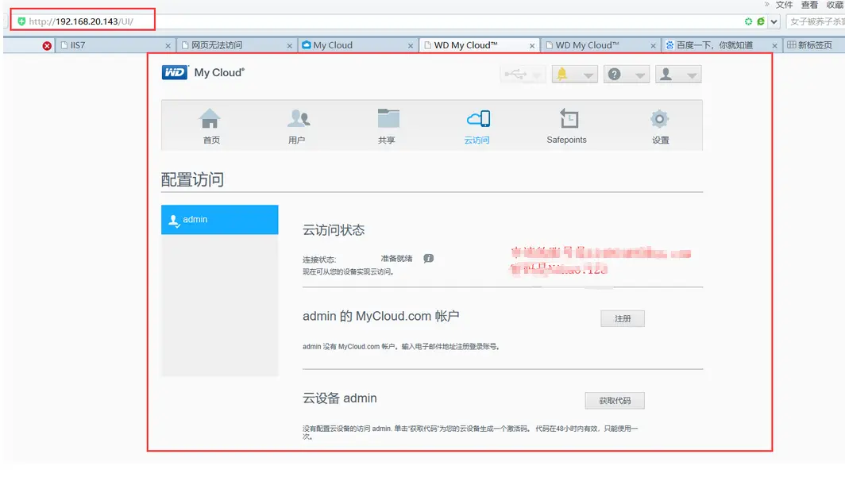
Task: Click the WD logo
Action: 175,72
